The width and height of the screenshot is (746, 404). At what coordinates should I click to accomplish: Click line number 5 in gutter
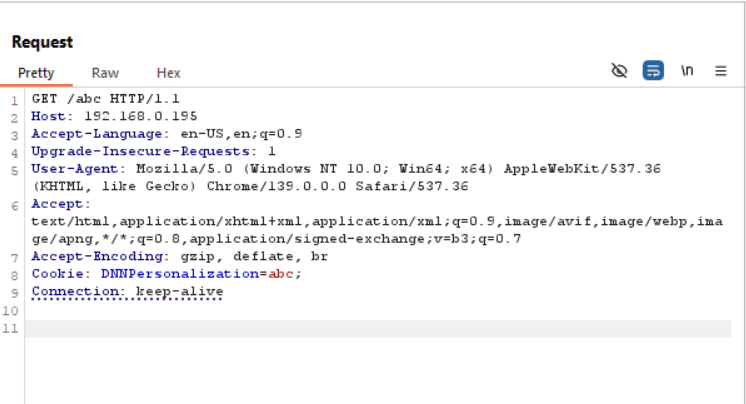point(14,170)
